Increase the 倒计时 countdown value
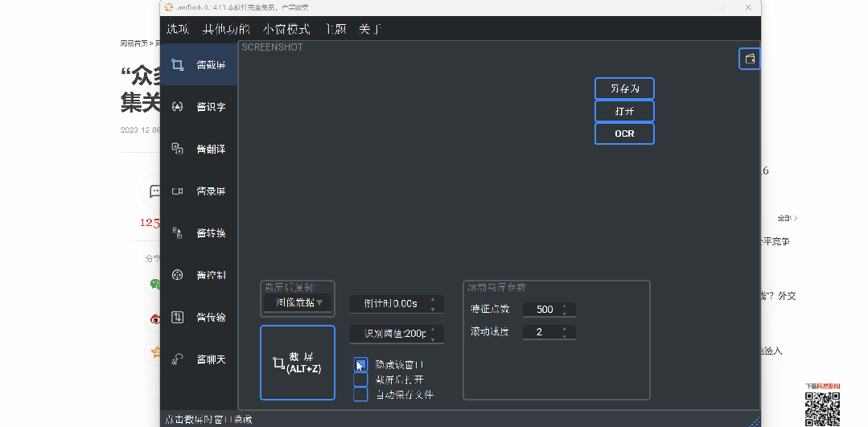868x427 pixels. coord(433,299)
